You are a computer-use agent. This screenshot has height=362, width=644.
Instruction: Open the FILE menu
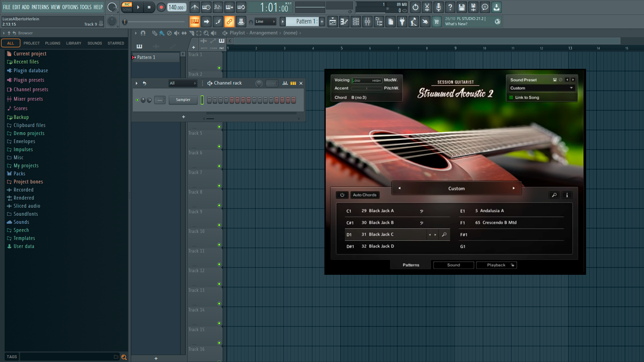(x=7, y=7)
